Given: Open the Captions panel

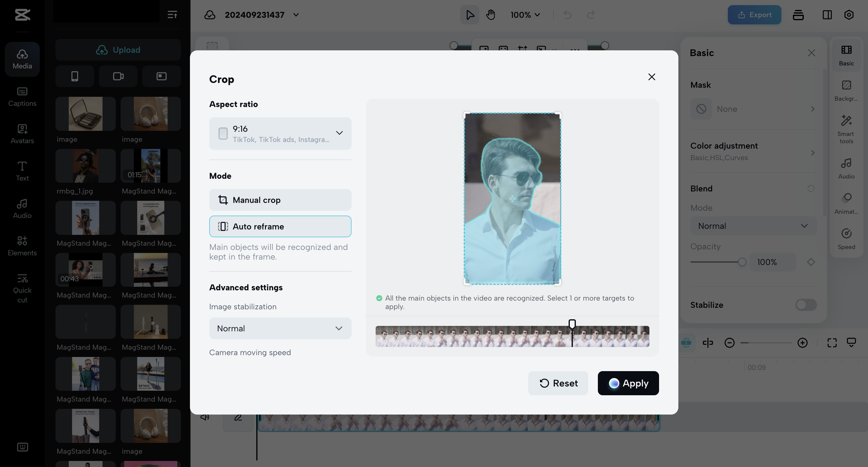Looking at the screenshot, I should pyautogui.click(x=22, y=97).
